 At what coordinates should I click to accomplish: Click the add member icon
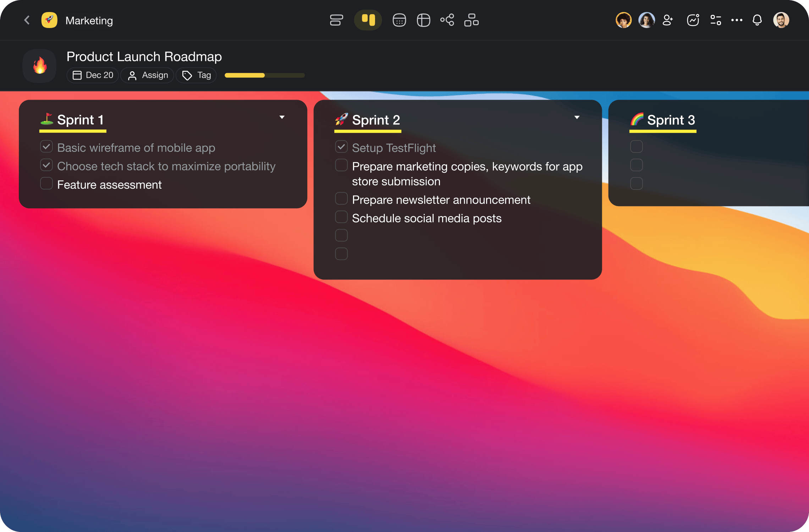pos(667,20)
